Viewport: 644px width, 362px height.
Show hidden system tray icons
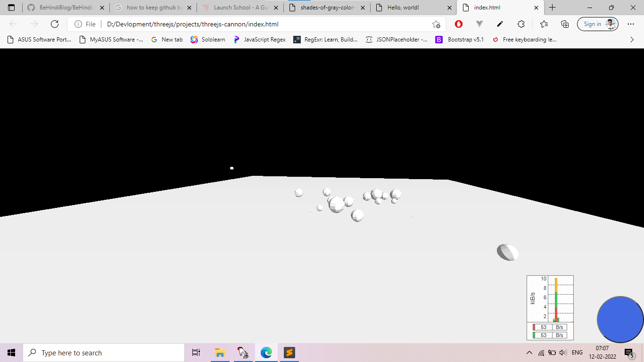tap(529, 353)
